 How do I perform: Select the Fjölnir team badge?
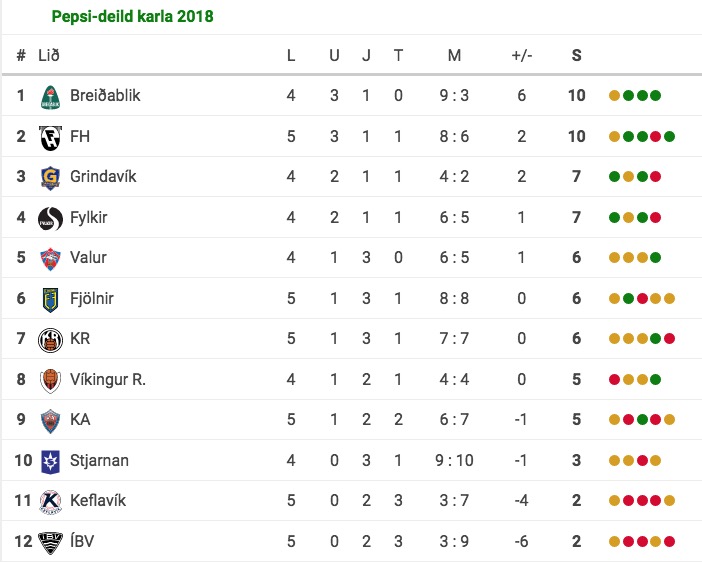tap(50, 299)
